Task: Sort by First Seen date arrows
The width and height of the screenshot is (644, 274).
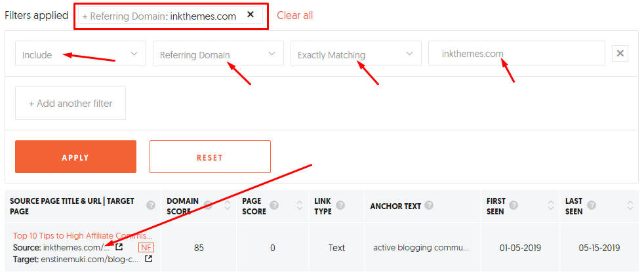Action: tap(550, 205)
